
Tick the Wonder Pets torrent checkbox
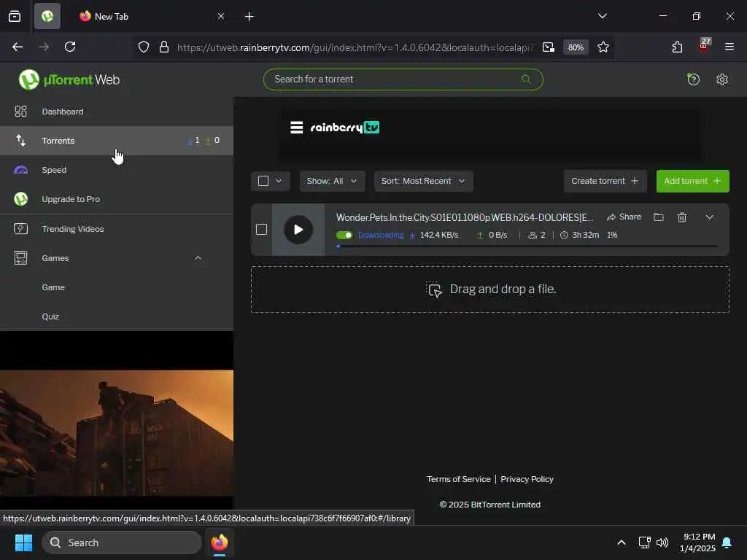261,230
